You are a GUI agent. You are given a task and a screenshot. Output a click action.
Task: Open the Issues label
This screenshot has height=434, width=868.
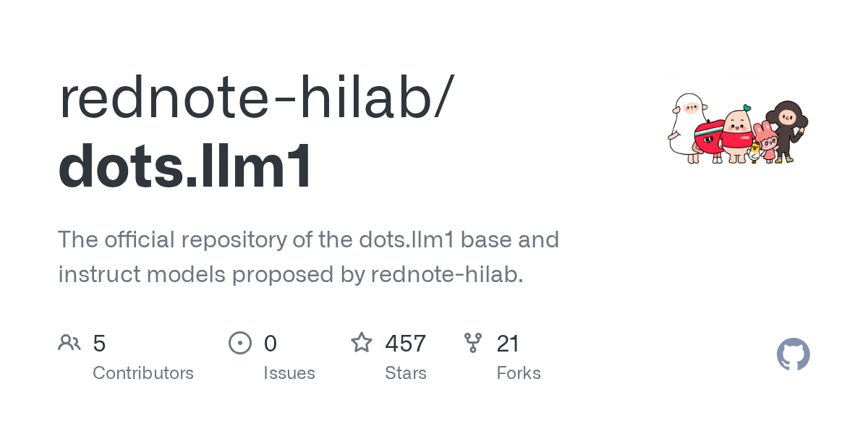289,373
